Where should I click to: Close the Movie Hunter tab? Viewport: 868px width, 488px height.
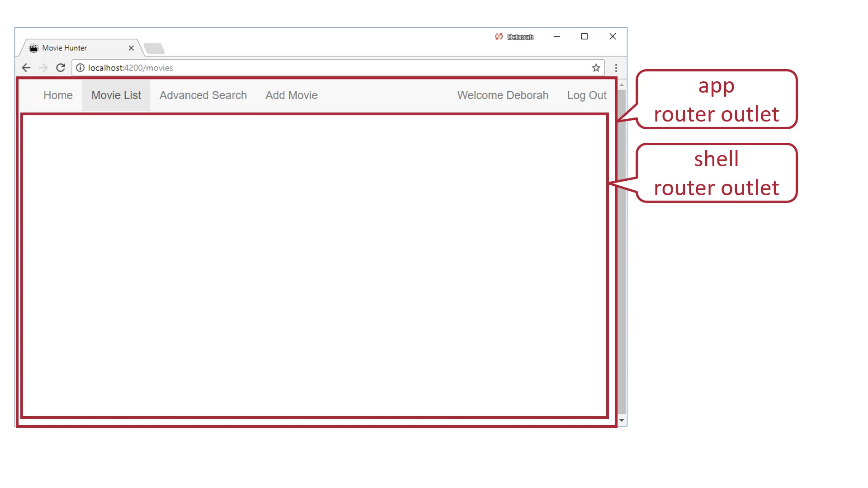click(131, 48)
